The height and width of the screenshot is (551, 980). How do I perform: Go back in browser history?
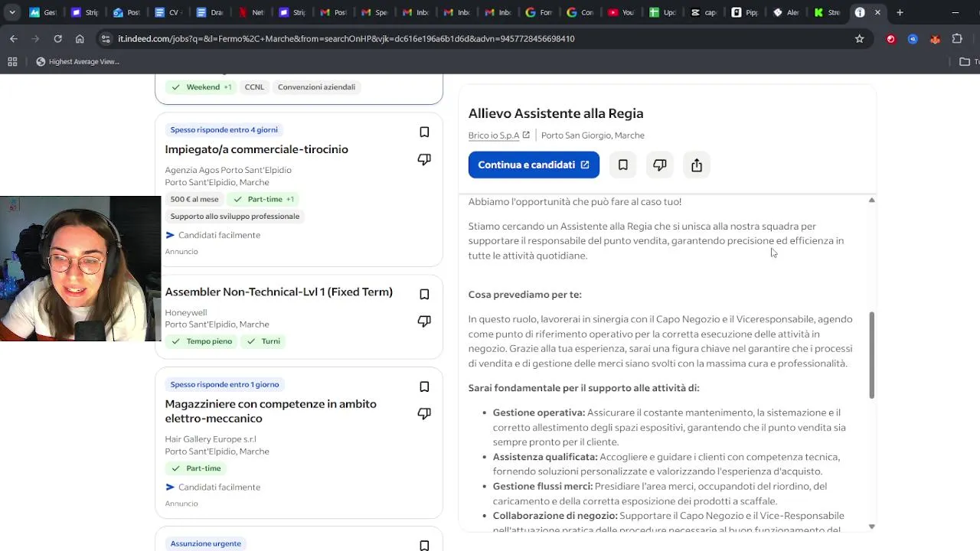pyautogui.click(x=14, y=38)
